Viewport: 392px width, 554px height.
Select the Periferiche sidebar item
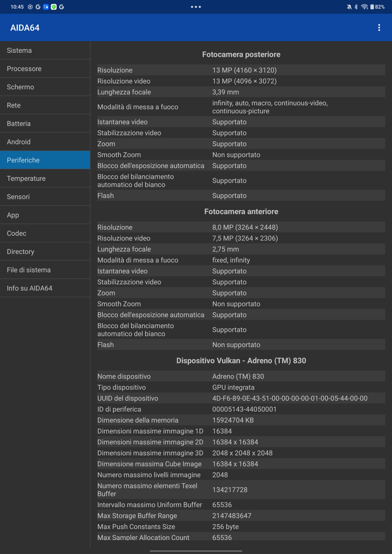[45, 160]
